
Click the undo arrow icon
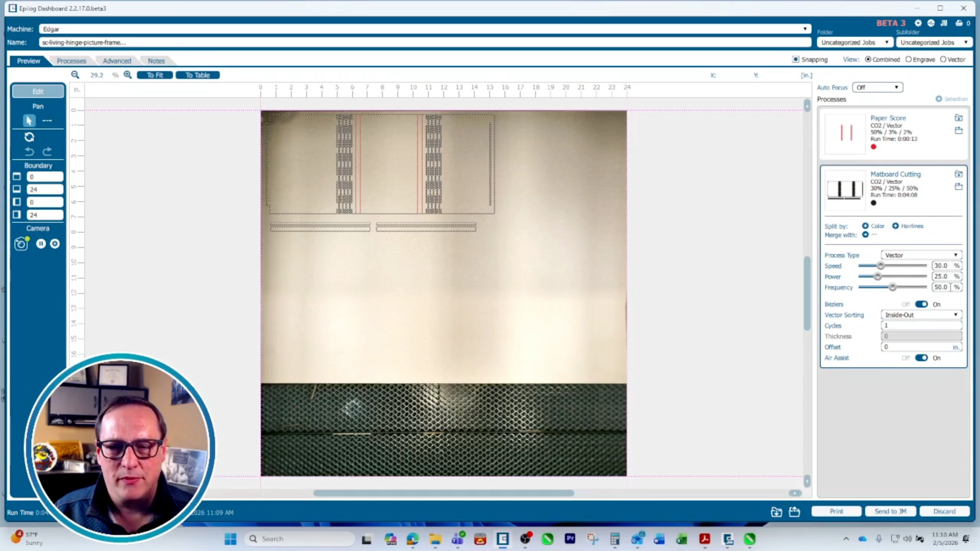[x=30, y=152]
